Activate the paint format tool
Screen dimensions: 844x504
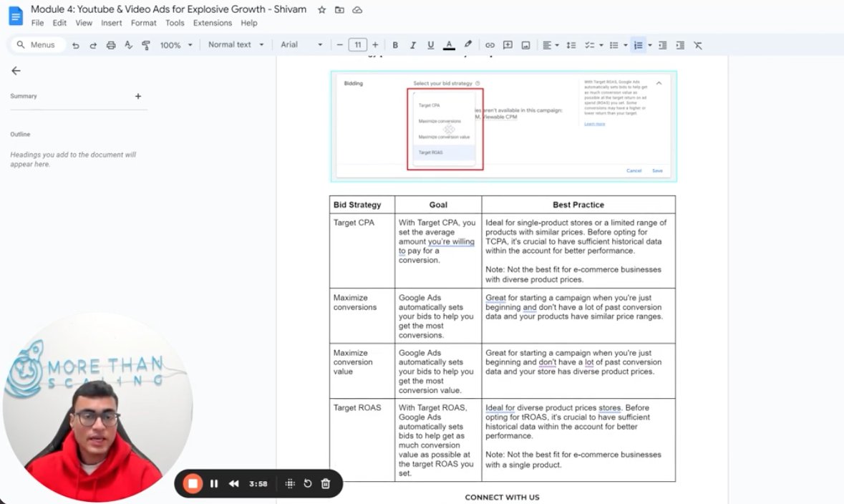[x=146, y=45]
